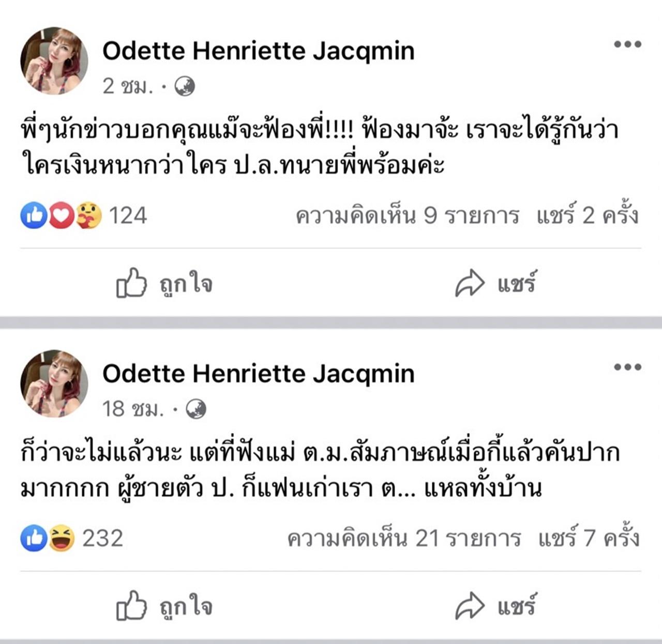Share the first post using แชร์
662x644 pixels.
(495, 283)
